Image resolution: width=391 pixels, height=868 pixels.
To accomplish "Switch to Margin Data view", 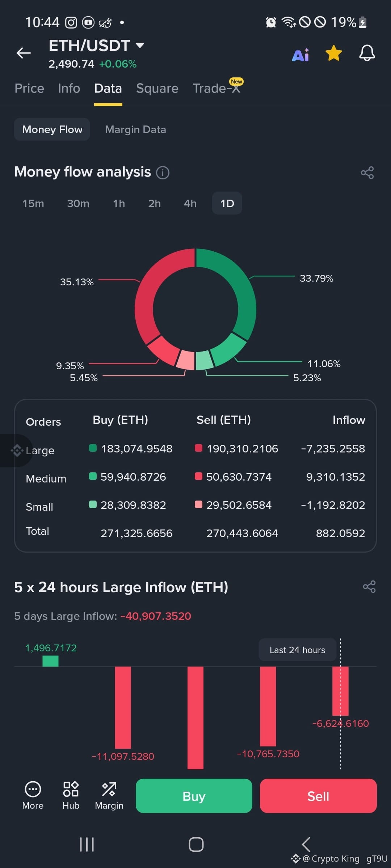I will (x=135, y=129).
